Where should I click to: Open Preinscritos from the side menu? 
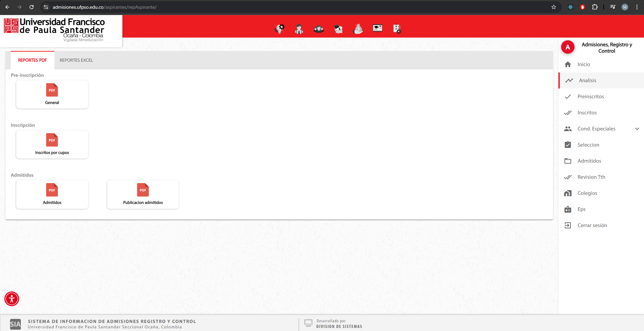590,97
